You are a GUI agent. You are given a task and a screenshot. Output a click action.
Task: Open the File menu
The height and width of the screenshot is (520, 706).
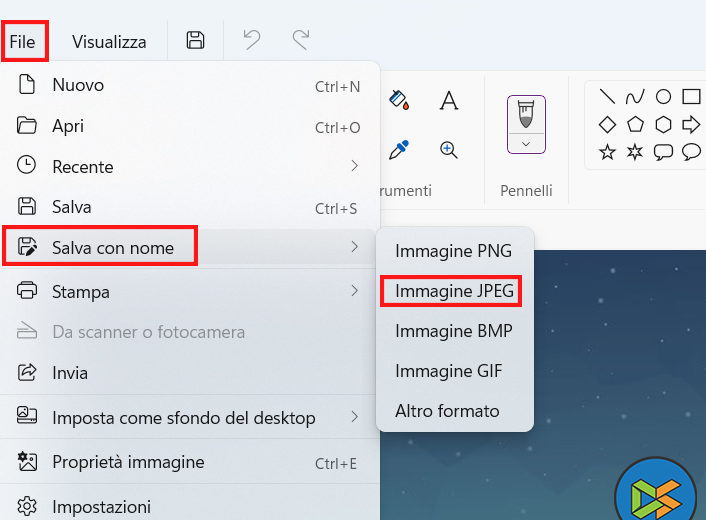click(23, 42)
